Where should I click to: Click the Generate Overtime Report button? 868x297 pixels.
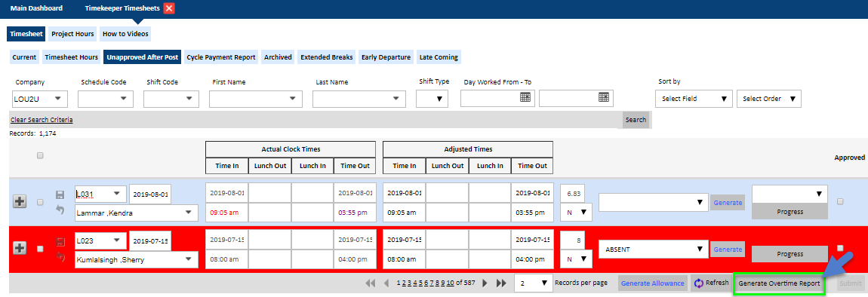click(x=780, y=283)
